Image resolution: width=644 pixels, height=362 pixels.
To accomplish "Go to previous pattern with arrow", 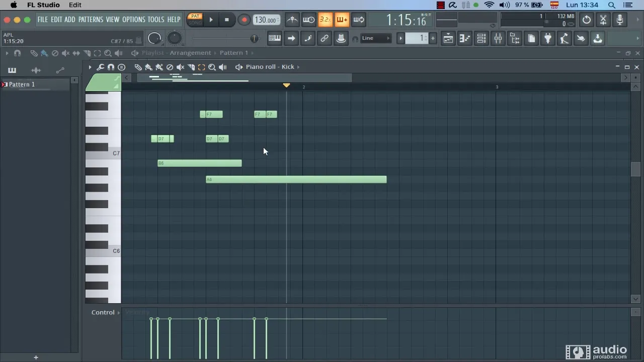I will 401,38.
